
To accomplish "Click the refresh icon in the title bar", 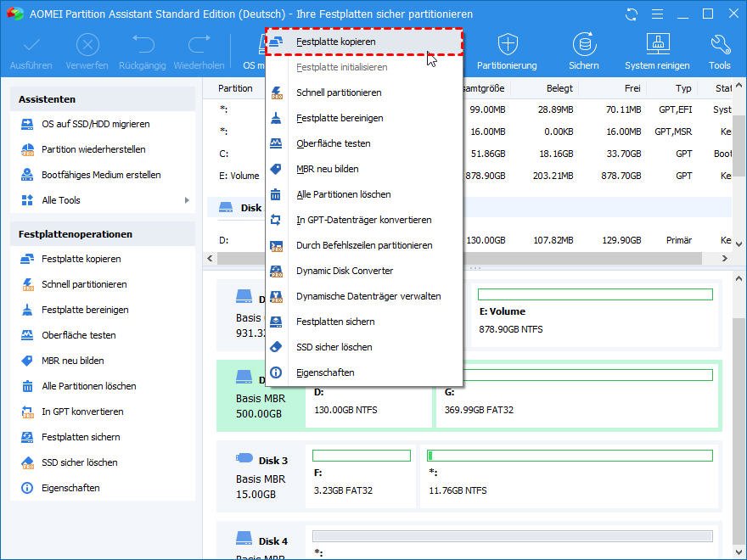I will point(630,14).
